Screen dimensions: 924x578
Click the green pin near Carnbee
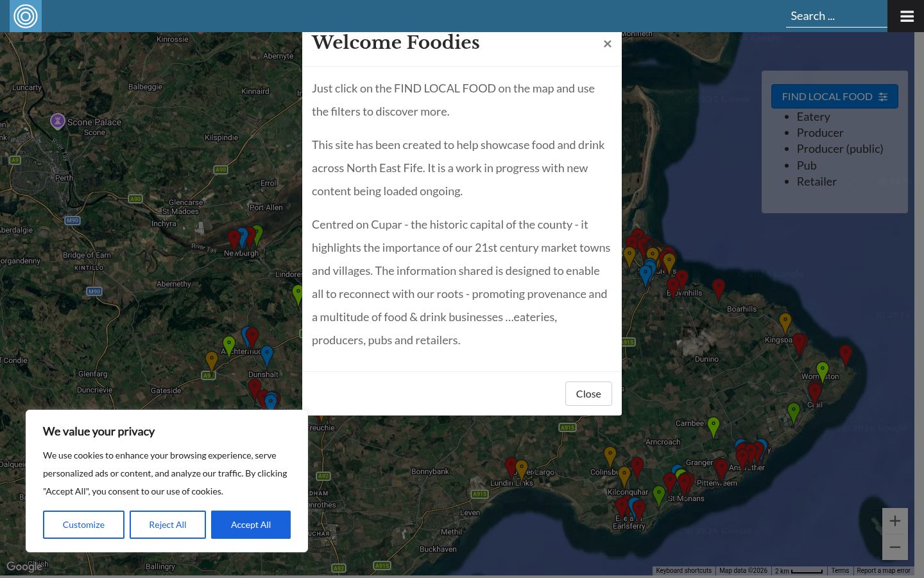[714, 427]
